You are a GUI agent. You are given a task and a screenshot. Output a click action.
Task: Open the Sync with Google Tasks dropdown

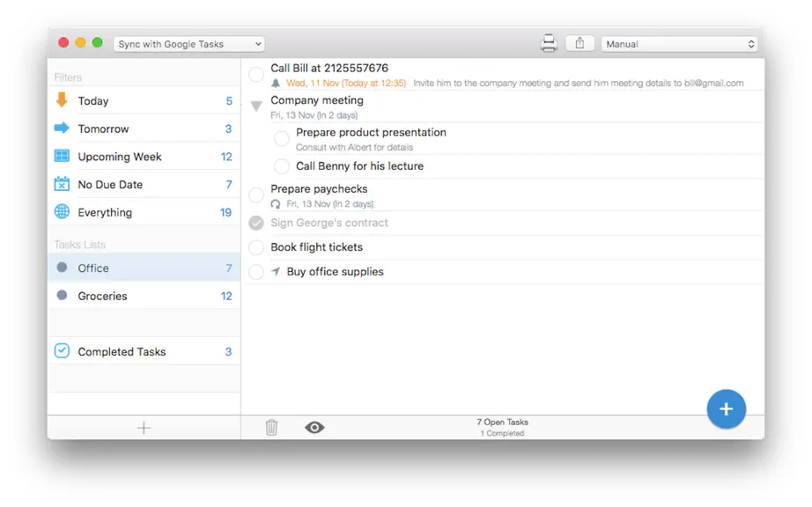tap(189, 44)
